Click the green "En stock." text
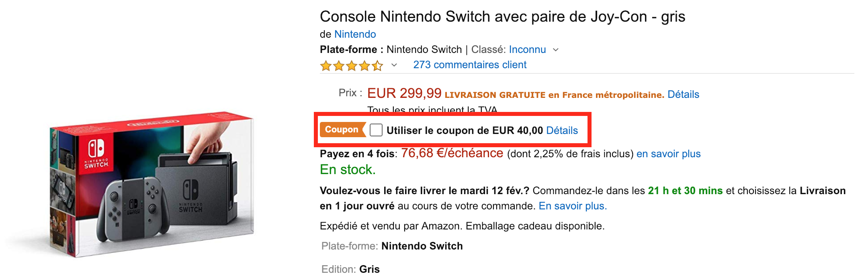868x280 pixels. coord(348,170)
